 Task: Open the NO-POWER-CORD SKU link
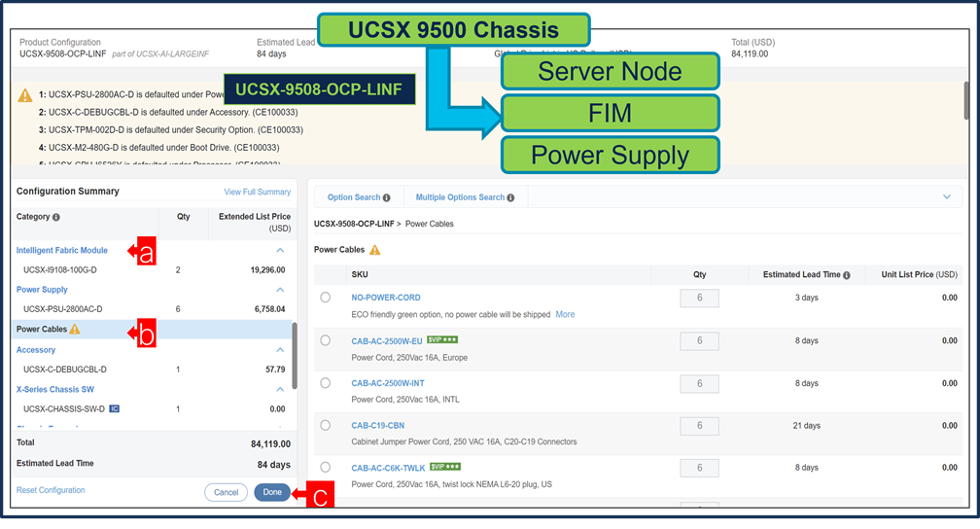[386, 298]
